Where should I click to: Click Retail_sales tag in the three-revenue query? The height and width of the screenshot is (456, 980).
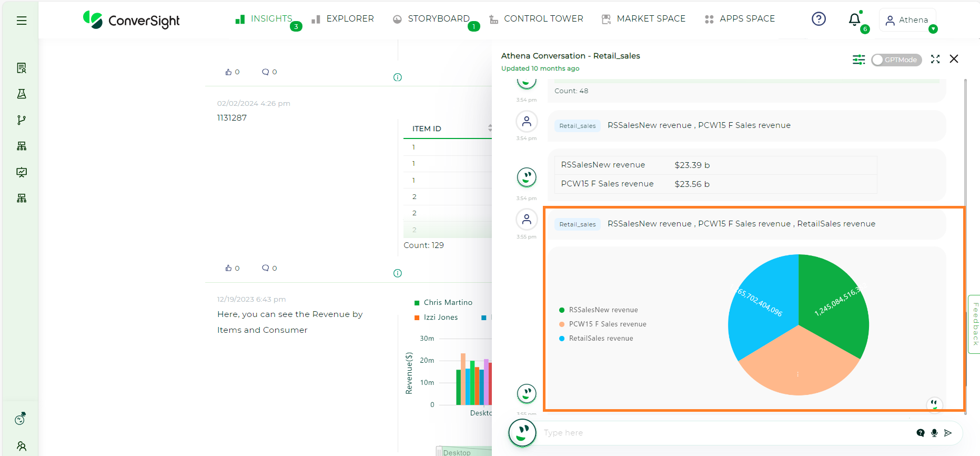point(578,224)
